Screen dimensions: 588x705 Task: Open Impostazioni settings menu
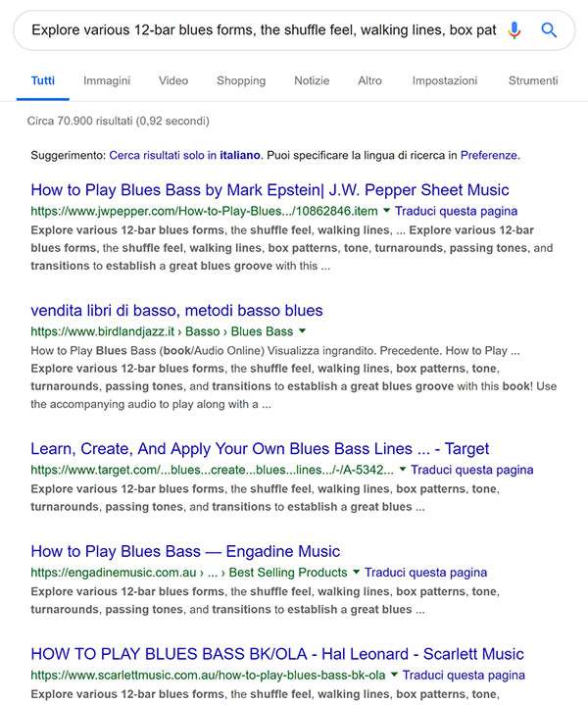pos(445,80)
